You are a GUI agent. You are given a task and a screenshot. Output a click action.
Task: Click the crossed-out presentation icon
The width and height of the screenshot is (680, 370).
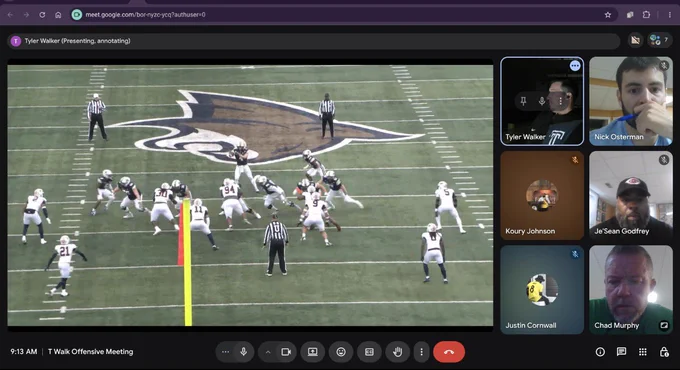point(635,40)
